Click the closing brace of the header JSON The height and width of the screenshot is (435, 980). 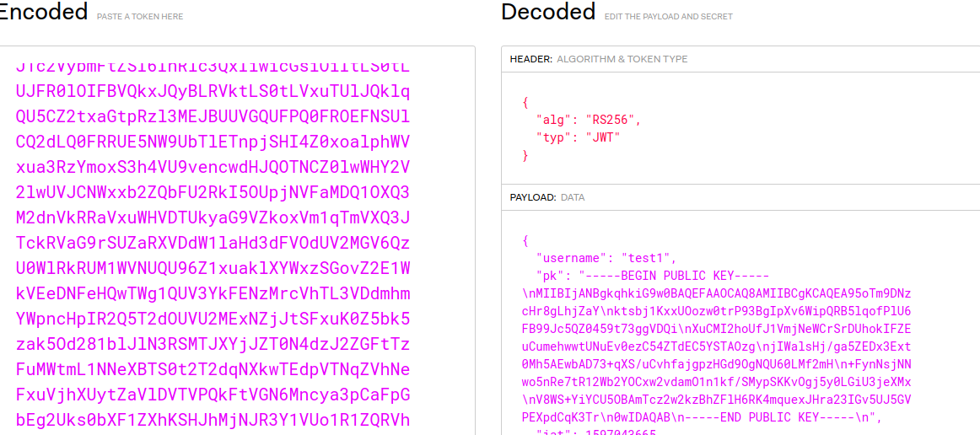pyautogui.click(x=525, y=154)
